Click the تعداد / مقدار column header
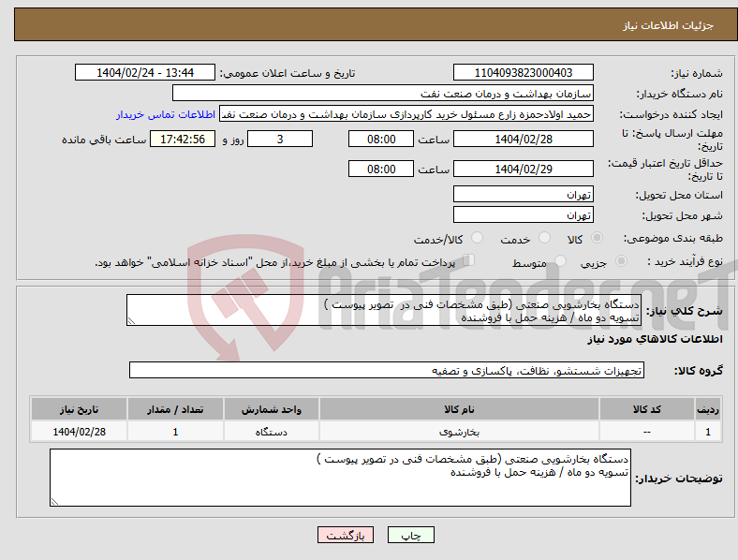 pyautogui.click(x=175, y=409)
